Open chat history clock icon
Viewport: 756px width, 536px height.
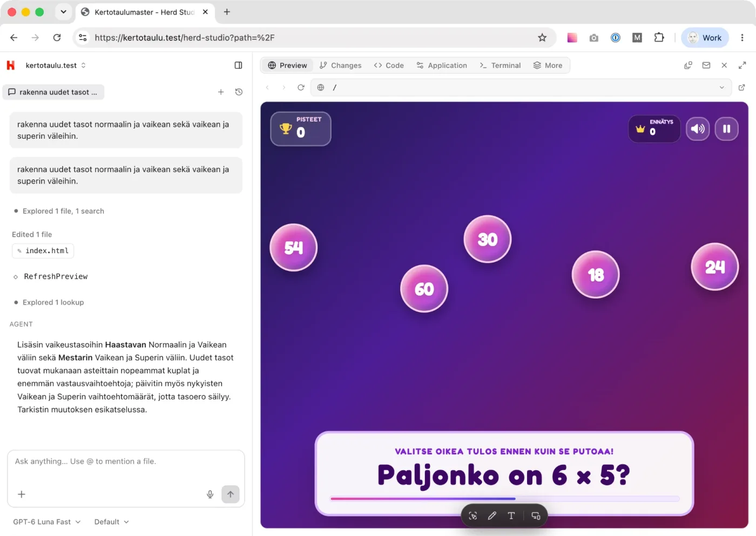click(x=239, y=92)
